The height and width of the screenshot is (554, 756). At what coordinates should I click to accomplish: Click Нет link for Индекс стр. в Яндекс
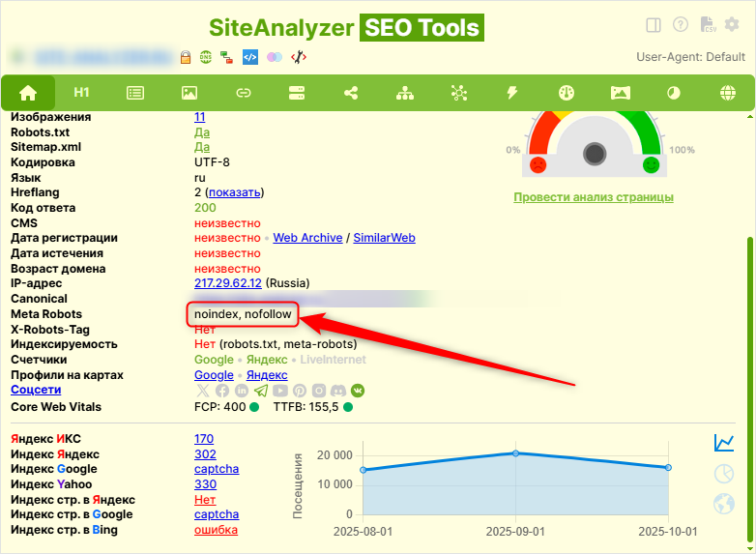tap(205, 500)
